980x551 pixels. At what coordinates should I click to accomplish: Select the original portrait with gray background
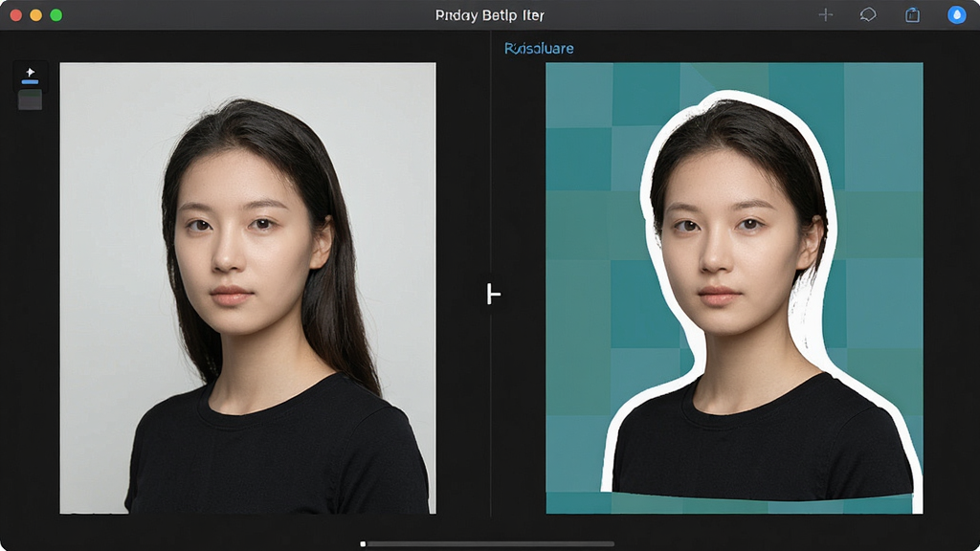(248, 288)
